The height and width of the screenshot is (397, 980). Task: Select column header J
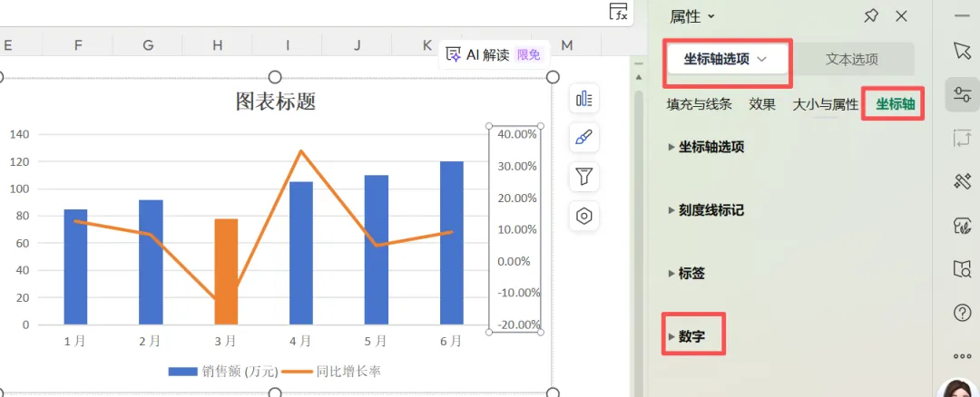click(357, 45)
